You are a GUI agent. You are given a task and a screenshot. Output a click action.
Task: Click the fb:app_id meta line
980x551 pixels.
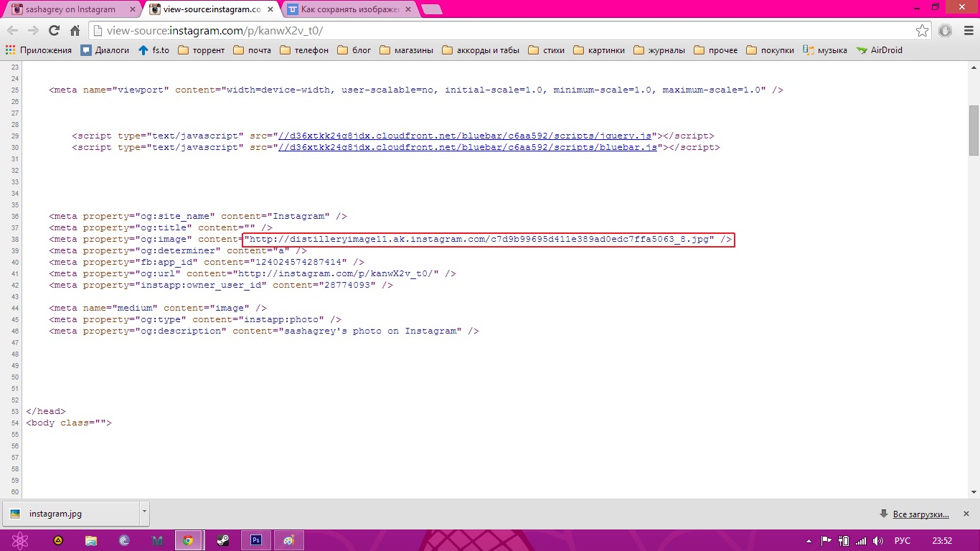point(207,262)
